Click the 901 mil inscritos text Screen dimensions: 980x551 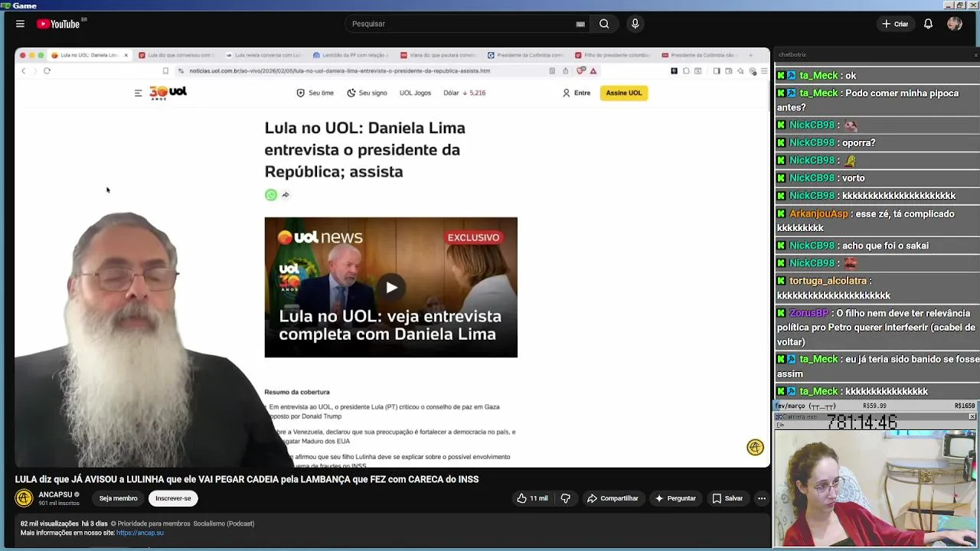59,504
